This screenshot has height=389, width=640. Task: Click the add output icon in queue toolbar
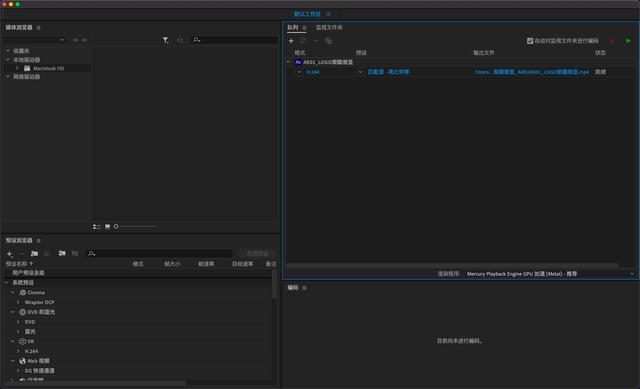pyautogui.click(x=303, y=41)
